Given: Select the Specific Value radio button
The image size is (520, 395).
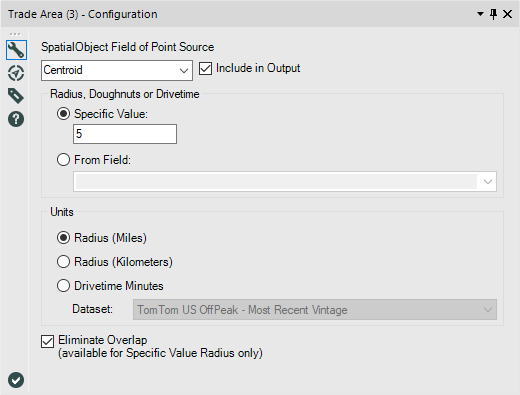Looking at the screenshot, I should pyautogui.click(x=63, y=114).
